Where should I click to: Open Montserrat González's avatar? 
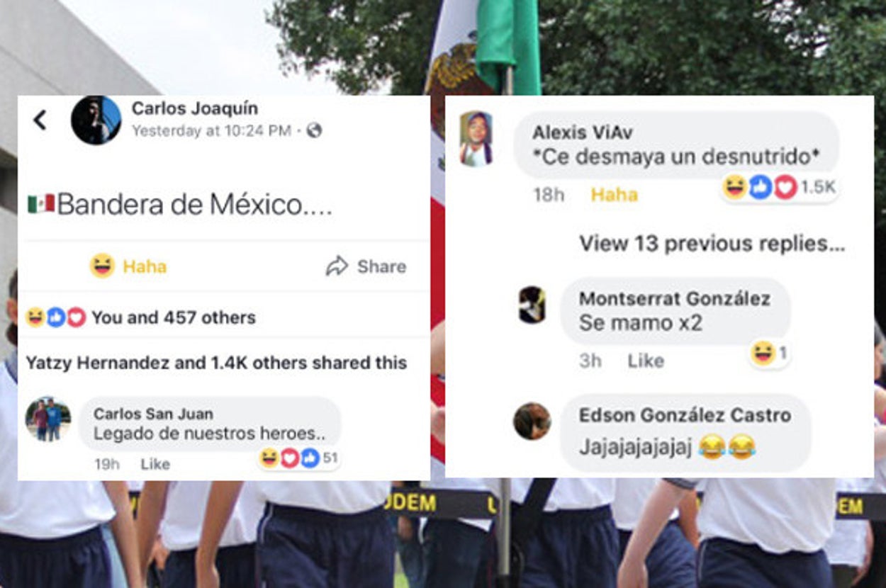click(x=532, y=305)
